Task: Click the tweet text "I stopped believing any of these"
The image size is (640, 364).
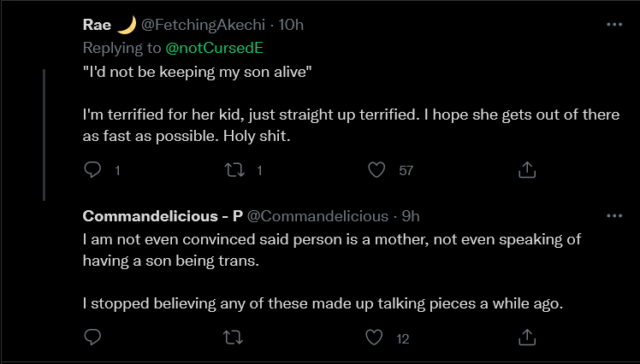Action: pos(323,303)
